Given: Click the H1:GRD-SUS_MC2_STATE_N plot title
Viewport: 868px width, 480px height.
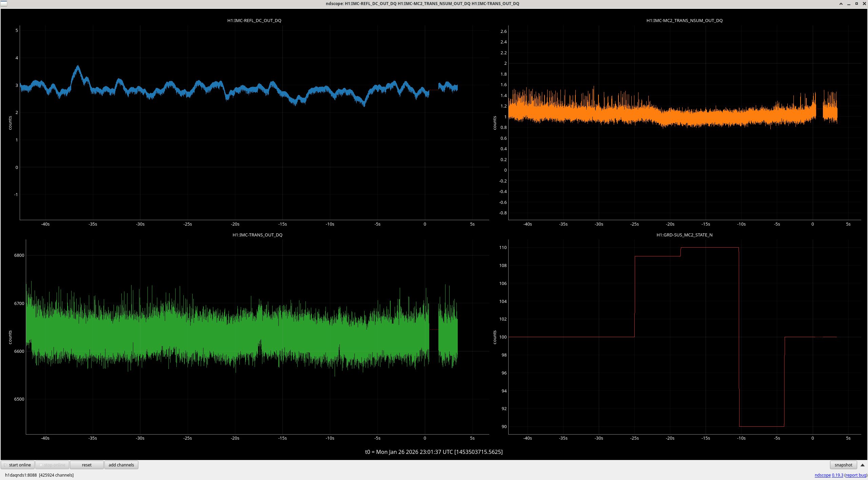Looking at the screenshot, I should 684,235.
